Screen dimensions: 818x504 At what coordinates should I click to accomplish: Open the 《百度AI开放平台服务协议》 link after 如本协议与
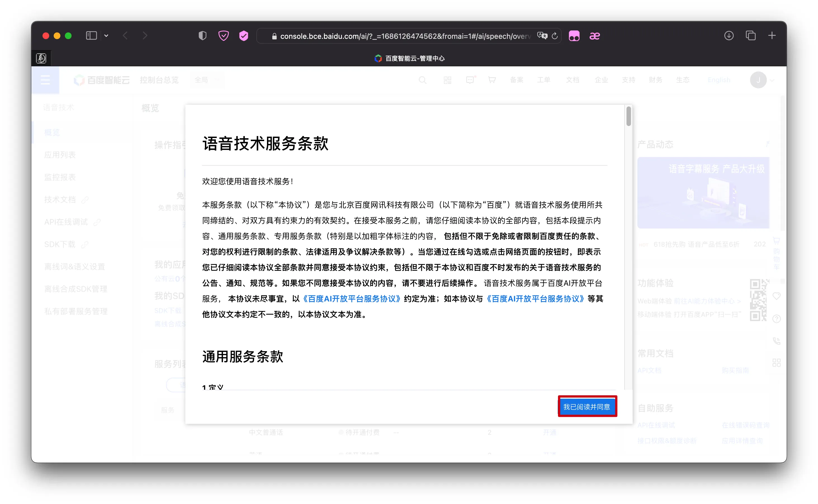tap(535, 299)
